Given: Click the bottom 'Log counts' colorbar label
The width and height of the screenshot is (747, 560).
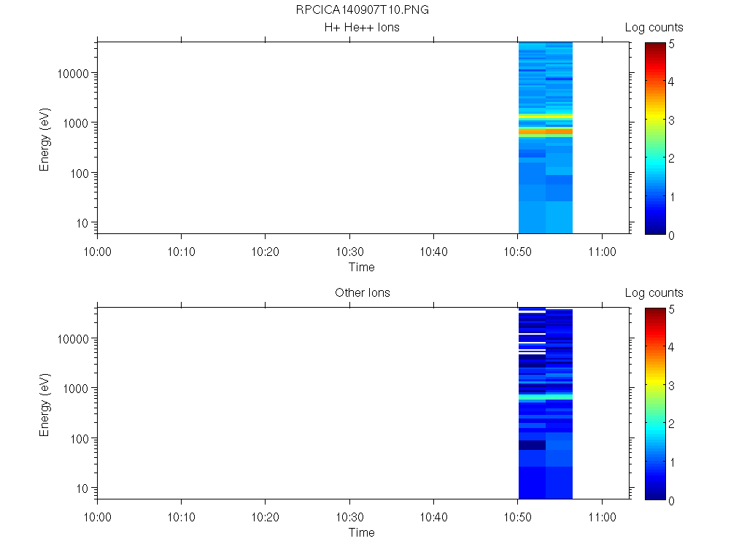Looking at the screenshot, I should point(654,293).
